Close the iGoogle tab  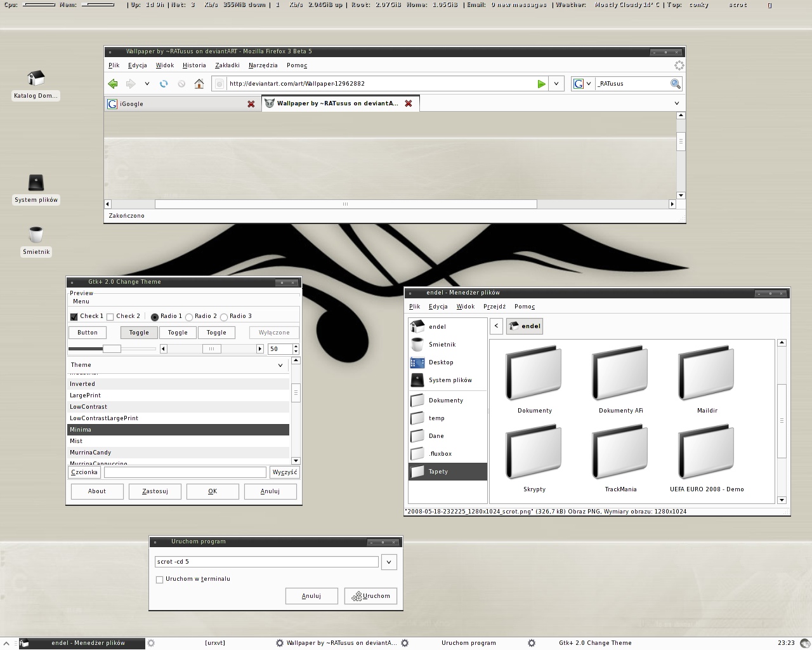tap(251, 104)
